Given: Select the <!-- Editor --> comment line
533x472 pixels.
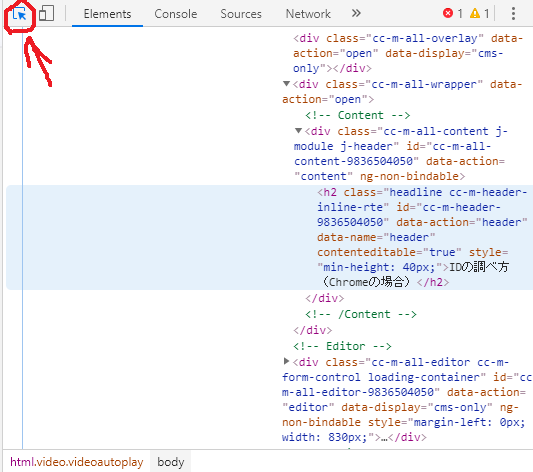Looking at the screenshot, I should click(x=342, y=346).
